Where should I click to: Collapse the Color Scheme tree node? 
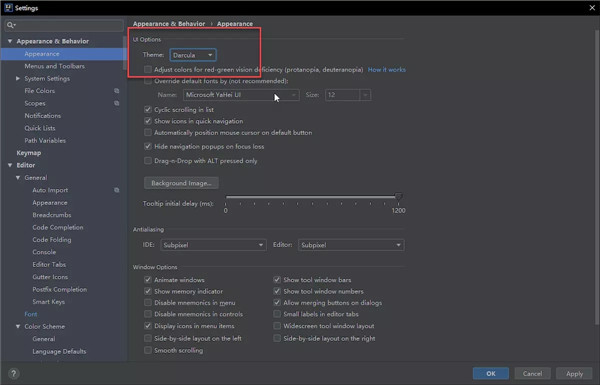pyautogui.click(x=18, y=326)
